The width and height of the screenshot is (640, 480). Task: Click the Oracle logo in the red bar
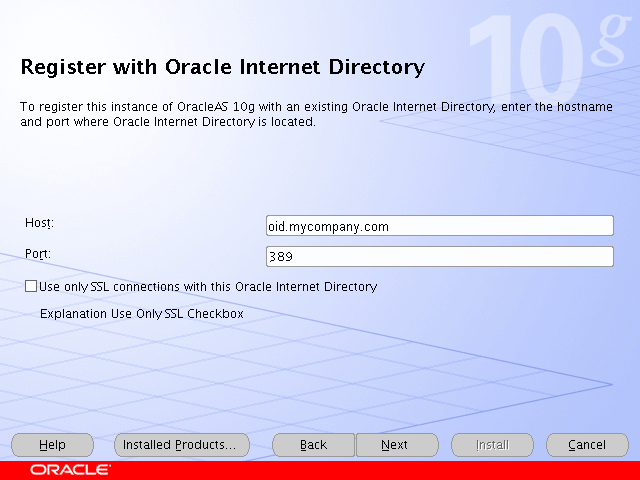[70, 470]
